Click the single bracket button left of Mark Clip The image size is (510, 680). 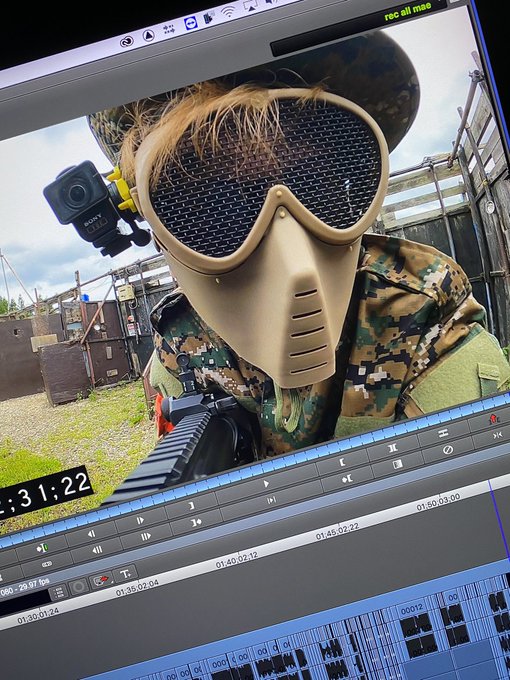[342, 462]
